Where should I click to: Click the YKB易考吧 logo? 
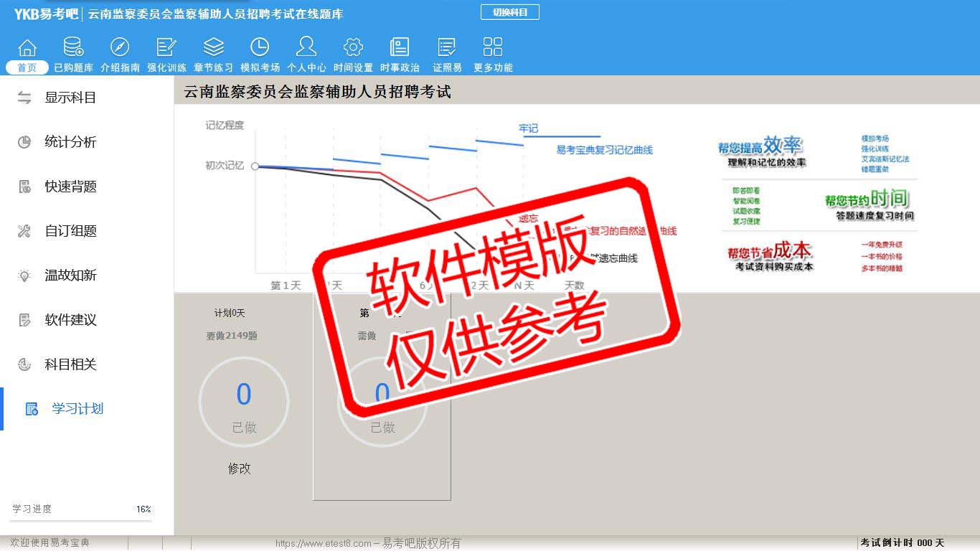click(46, 14)
